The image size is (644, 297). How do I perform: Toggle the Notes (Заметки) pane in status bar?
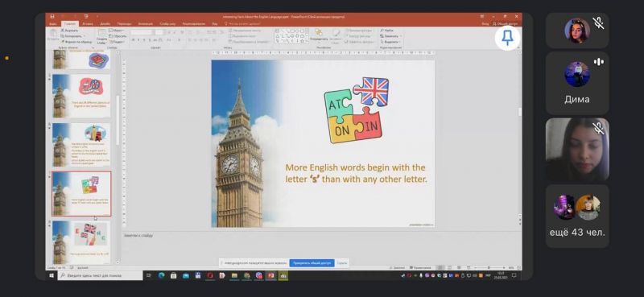pyautogui.click(x=397, y=267)
